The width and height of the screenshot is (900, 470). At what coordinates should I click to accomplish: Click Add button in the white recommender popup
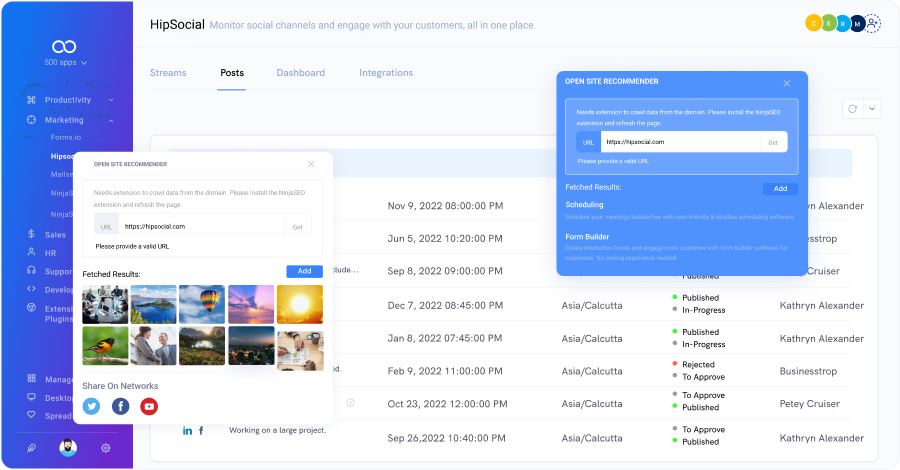(x=304, y=271)
